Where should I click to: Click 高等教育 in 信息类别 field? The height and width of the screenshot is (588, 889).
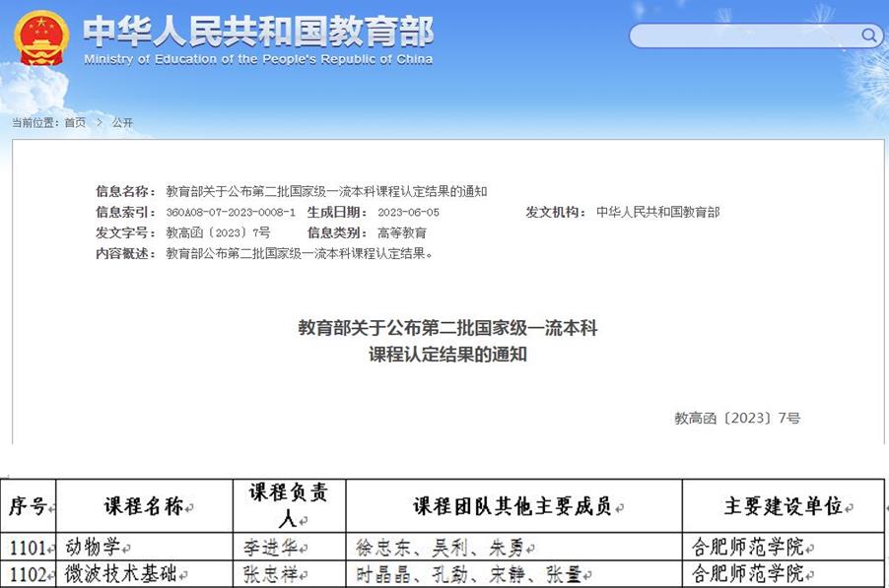click(402, 232)
